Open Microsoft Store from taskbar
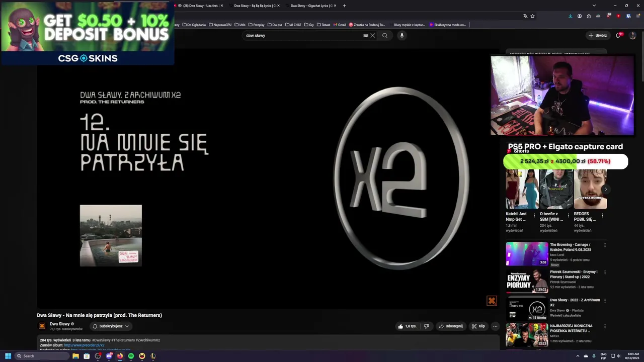The height and width of the screenshot is (362, 644). pos(87,356)
